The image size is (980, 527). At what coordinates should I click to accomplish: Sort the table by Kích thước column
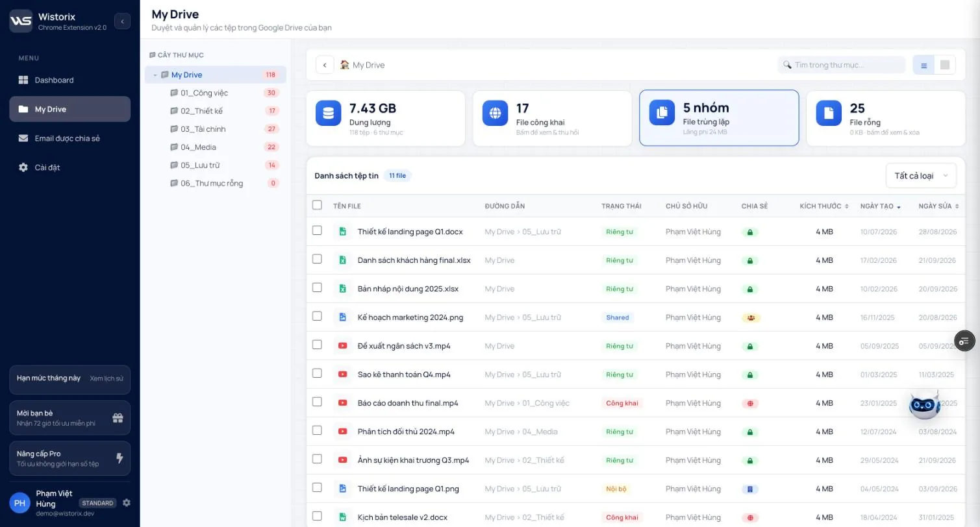coord(824,206)
